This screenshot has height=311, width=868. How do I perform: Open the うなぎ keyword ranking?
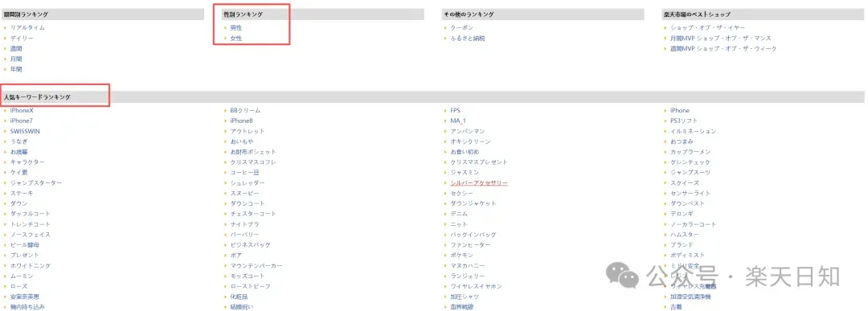pyautogui.click(x=18, y=141)
